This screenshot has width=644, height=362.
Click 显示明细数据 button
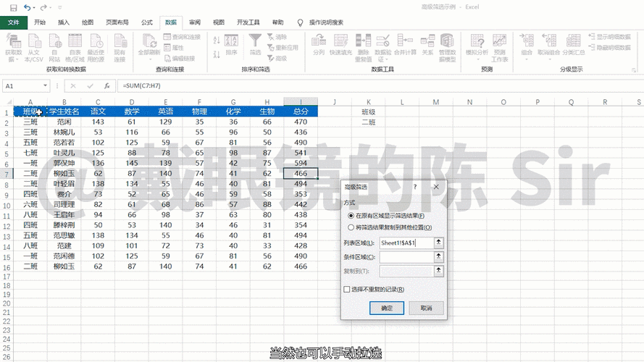[x=609, y=37]
